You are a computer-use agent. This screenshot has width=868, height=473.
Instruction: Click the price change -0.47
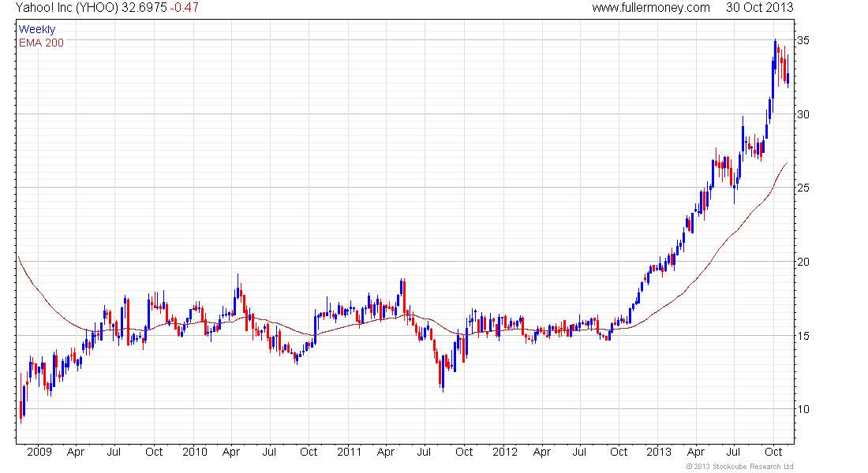click(x=185, y=8)
